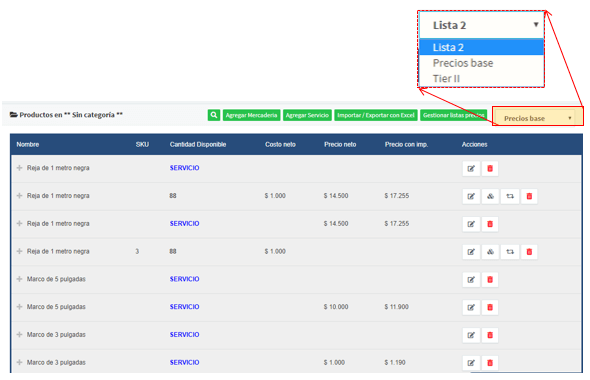Edit the Marco de 3 pulgadas row priced $ 1.000
The image size is (590, 380).
pos(471,363)
